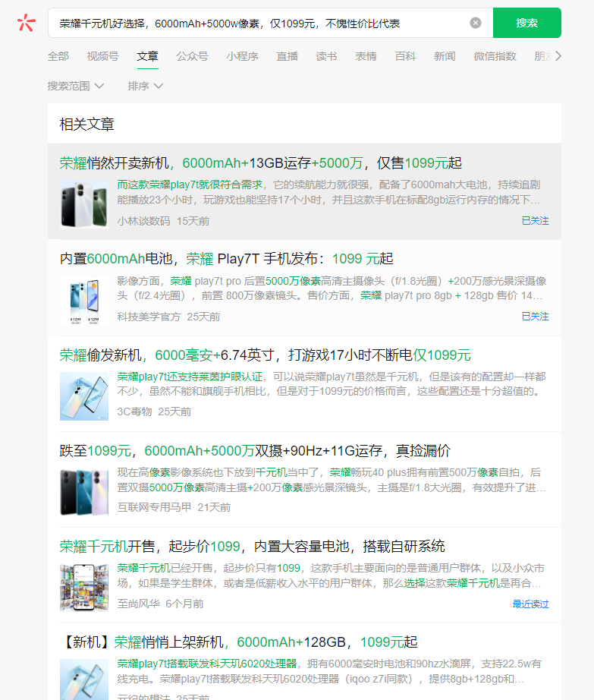Screen dimensions: 594x700
Task: Open article 荣耀千元机开售 起步价1099
Action: (252, 547)
